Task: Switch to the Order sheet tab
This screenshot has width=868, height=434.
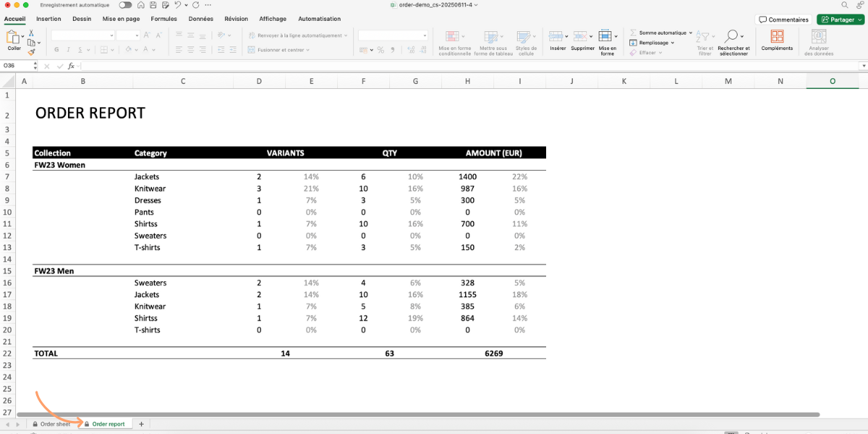Action: pyautogui.click(x=51, y=424)
